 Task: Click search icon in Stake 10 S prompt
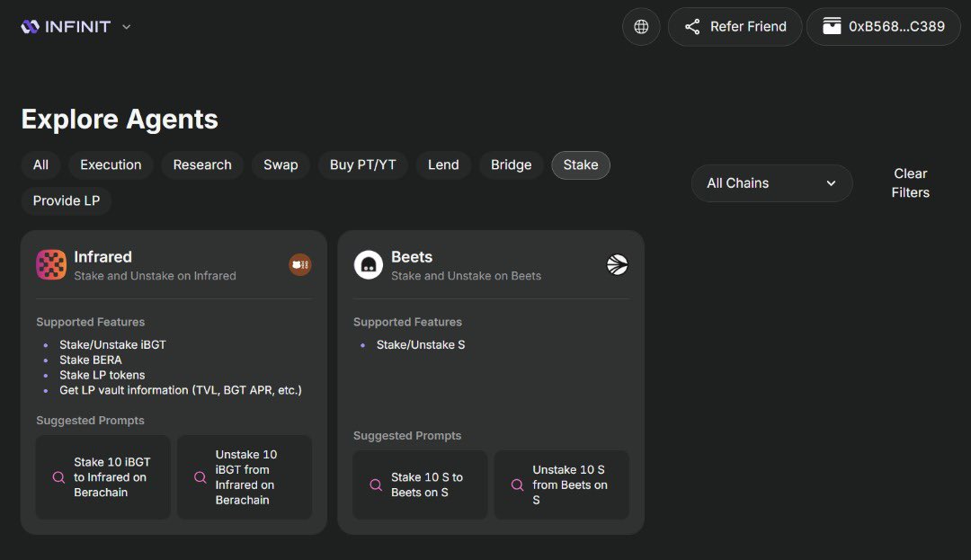376,485
